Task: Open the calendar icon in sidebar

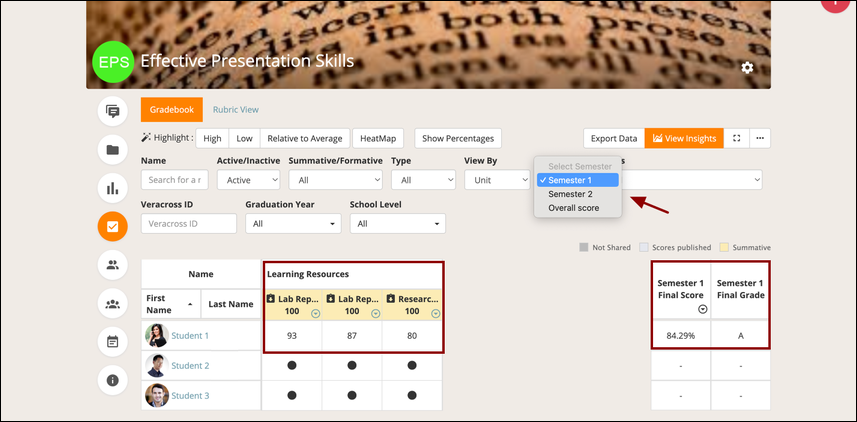Action: pos(113,342)
